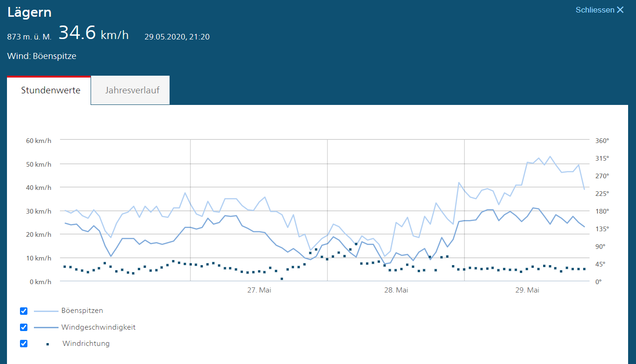Click the 27. Mai date axis label
This screenshot has height=364, width=636.
tap(259, 290)
